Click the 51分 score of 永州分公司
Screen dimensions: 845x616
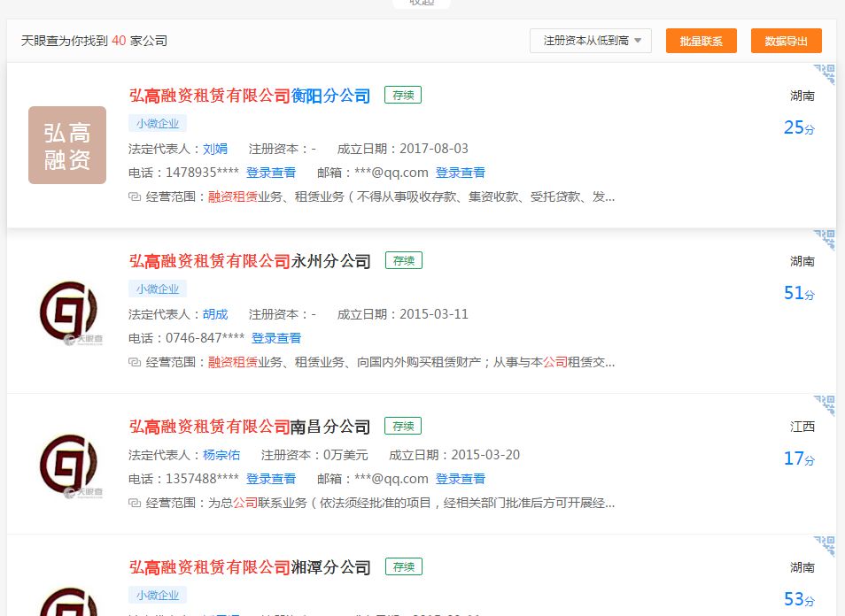(x=799, y=293)
